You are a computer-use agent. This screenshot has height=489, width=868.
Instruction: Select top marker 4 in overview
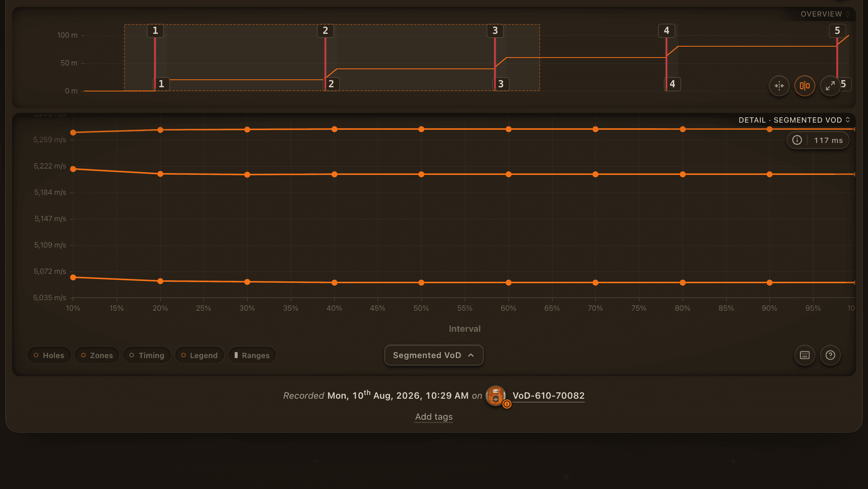point(666,30)
